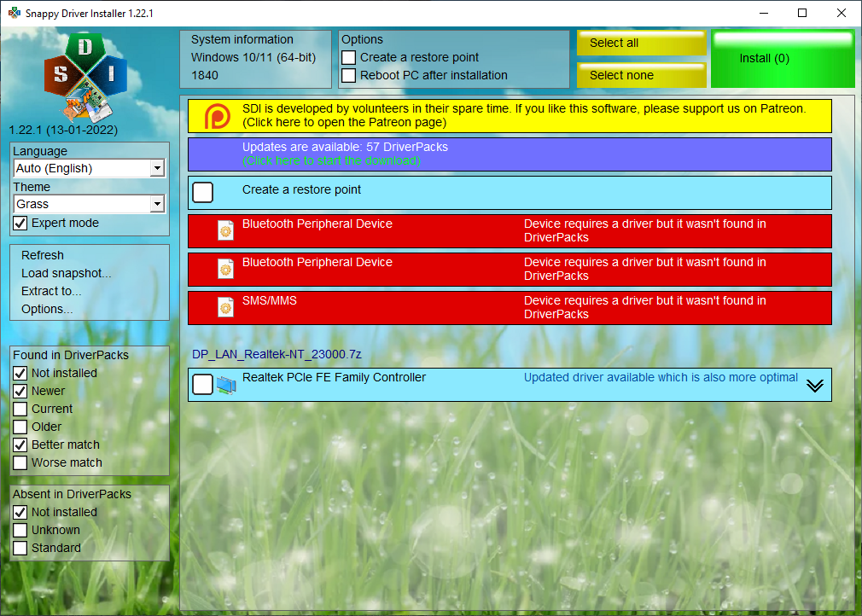The image size is (862, 616).
Task: Enable the Standard filter
Action: (x=20, y=548)
